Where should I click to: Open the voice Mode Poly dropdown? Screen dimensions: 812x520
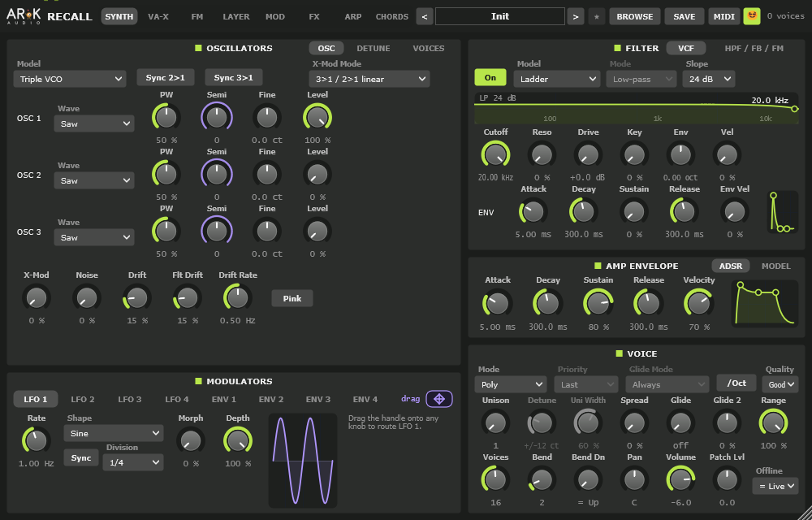pyautogui.click(x=511, y=385)
